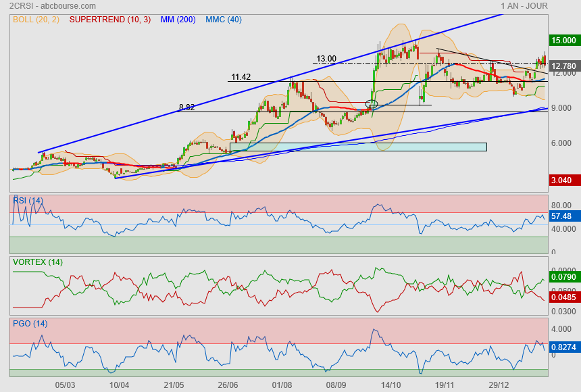Click the 14/10 date on the time axis

coord(390,385)
